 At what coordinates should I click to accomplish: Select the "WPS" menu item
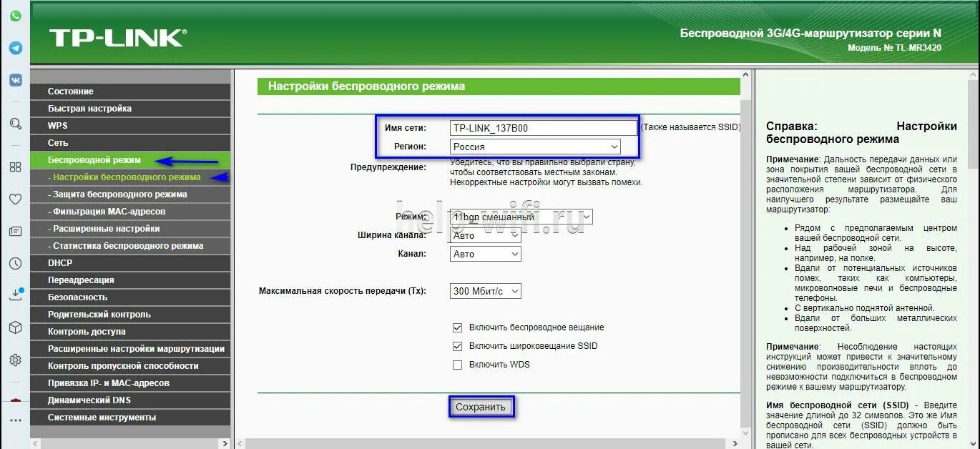click(x=130, y=126)
